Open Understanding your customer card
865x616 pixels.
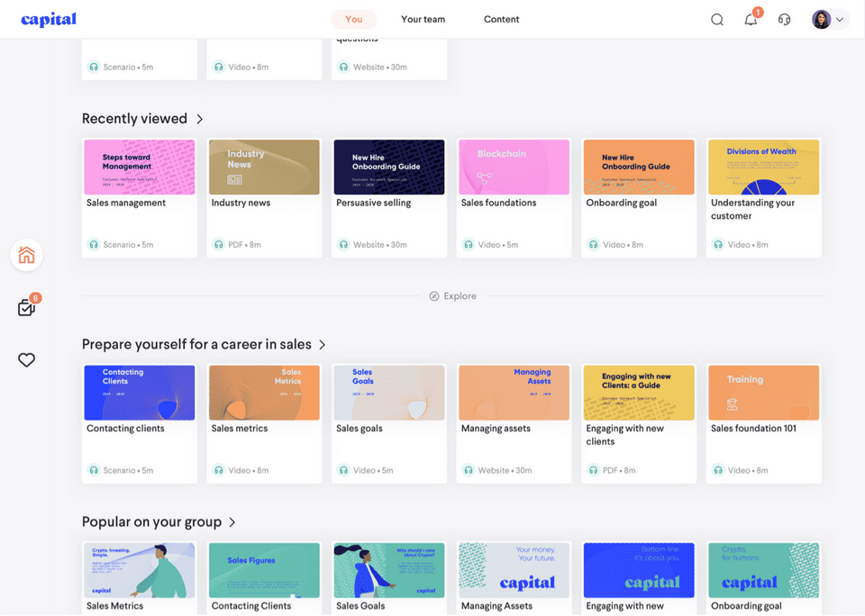pos(763,198)
